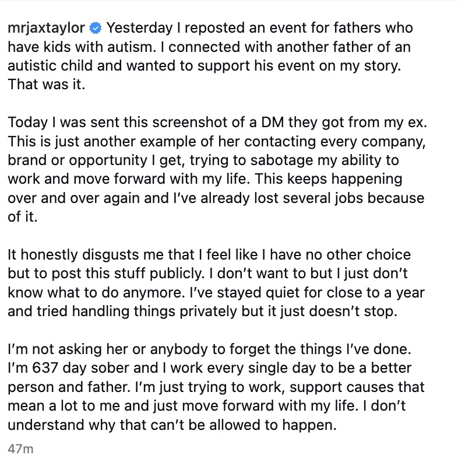Click the paragraph starting 'I'm not asking her'
This screenshot has width=458, height=476.
216,387
